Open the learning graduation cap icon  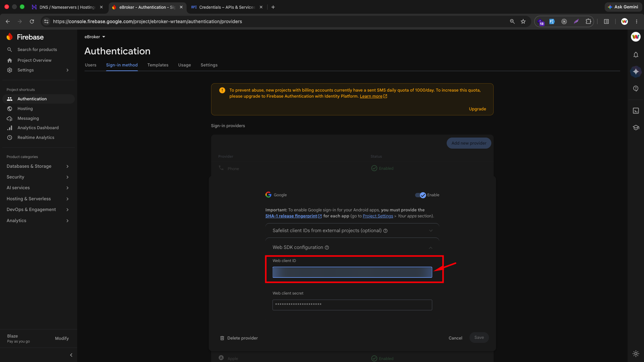pos(636,128)
